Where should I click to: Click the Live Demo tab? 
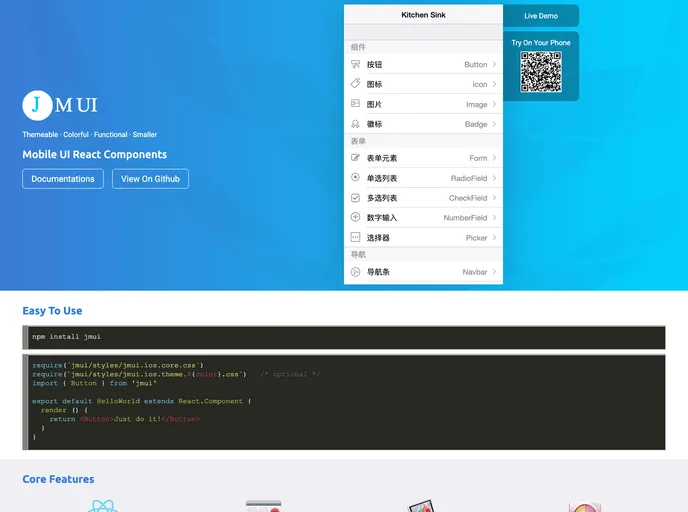pyautogui.click(x=541, y=16)
